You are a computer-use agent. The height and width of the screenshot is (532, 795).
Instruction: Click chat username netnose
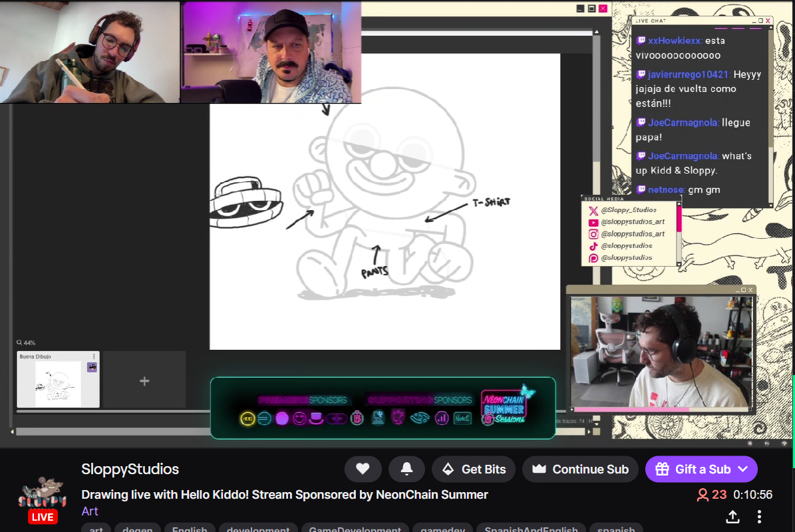tap(666, 190)
